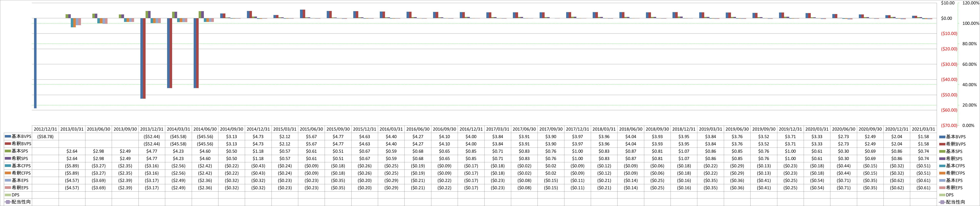Screen dimensions: 980x206
Task: Select the tall 2012/12/31 基本BVPS bar
Action: (x=35, y=63)
